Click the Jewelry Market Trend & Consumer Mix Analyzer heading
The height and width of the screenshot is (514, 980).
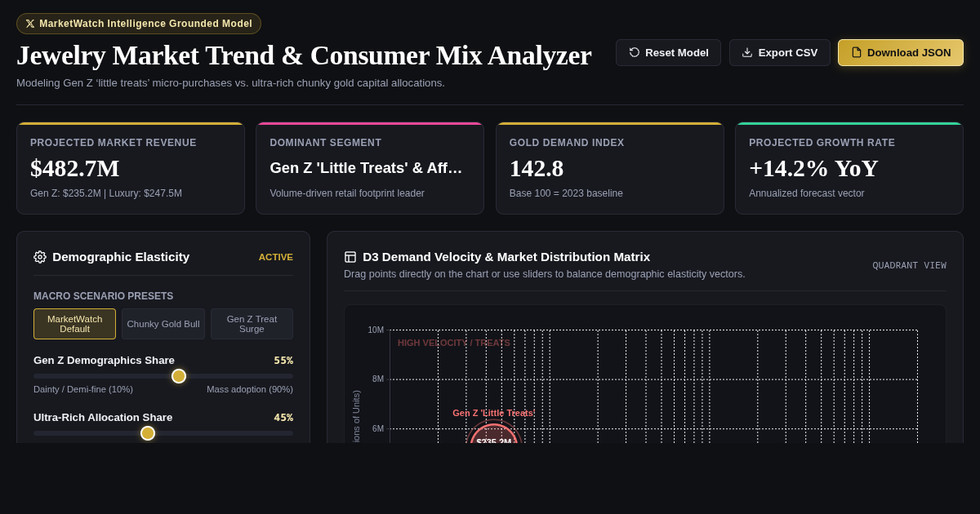coord(304,55)
